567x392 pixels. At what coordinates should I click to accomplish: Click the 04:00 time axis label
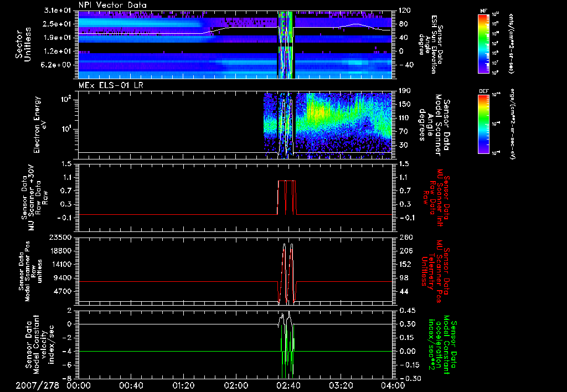tap(393, 385)
